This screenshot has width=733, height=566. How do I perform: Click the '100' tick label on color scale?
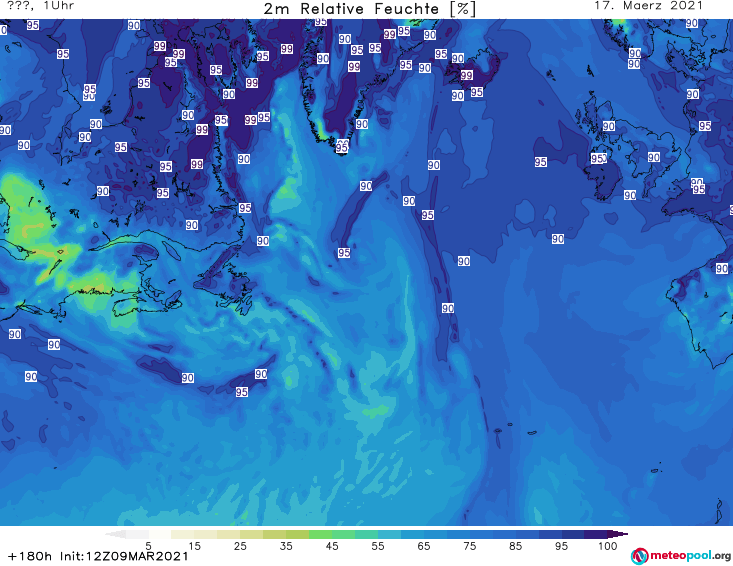[608, 545]
